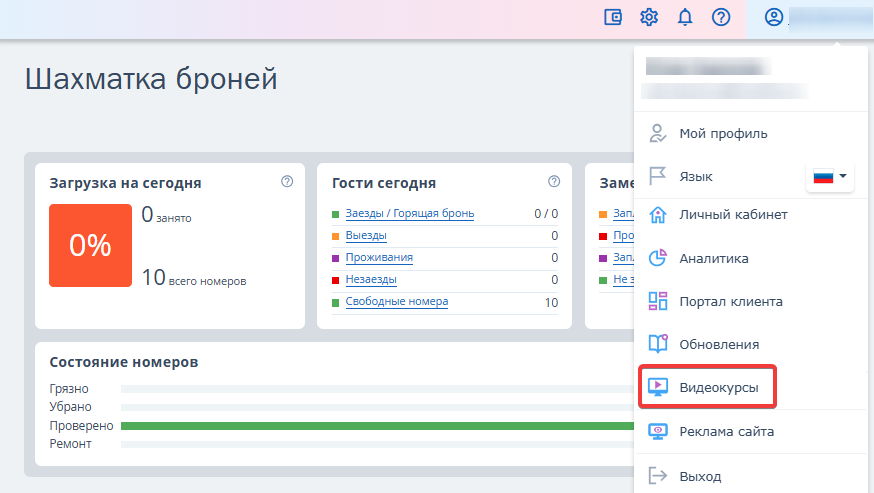Click the Язык flag icon row label
Image resolution: width=874 pixels, height=493 pixels.
(696, 177)
